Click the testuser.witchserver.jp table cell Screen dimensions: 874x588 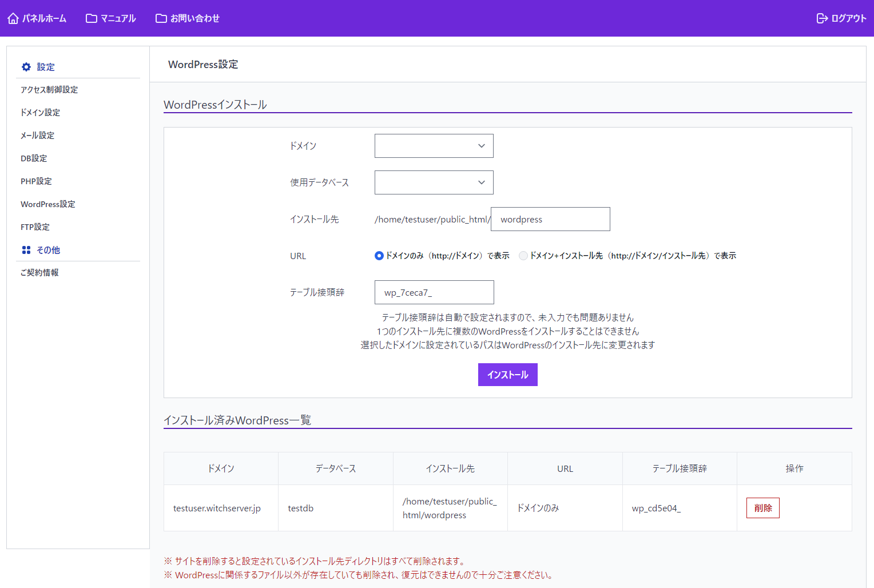(221, 508)
